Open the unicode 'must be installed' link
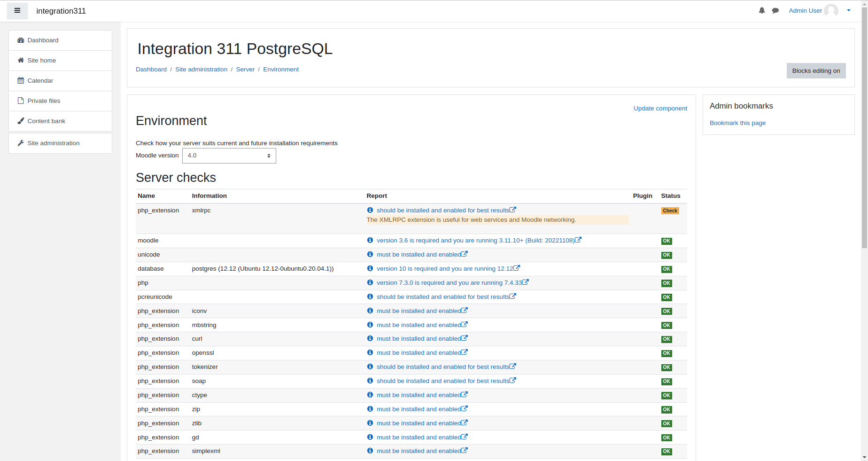Image resolution: width=868 pixels, height=461 pixels. coord(418,255)
